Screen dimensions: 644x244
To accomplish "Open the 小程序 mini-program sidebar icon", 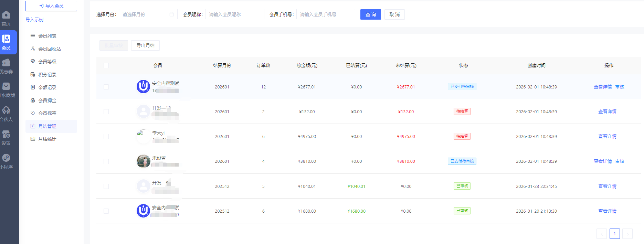I will coord(6,158).
